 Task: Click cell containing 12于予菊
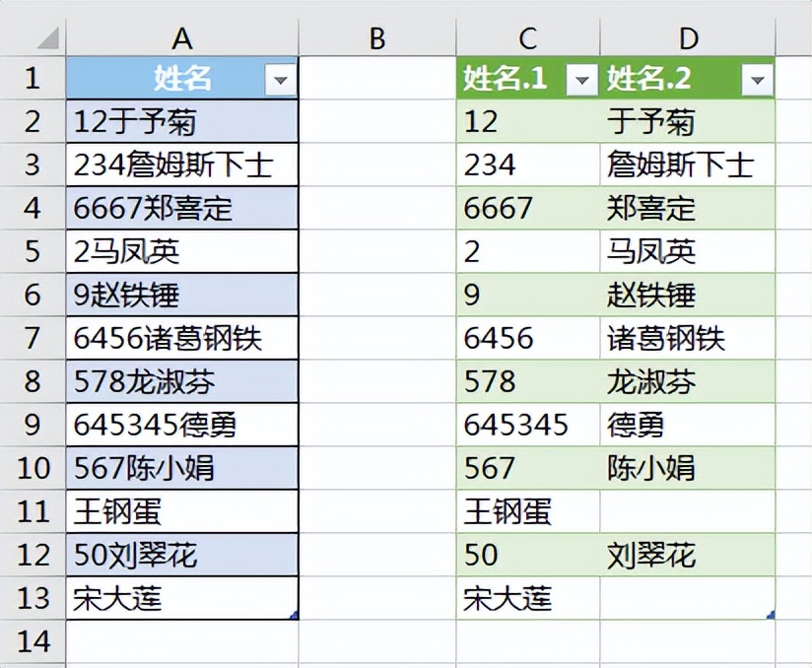[x=182, y=121]
